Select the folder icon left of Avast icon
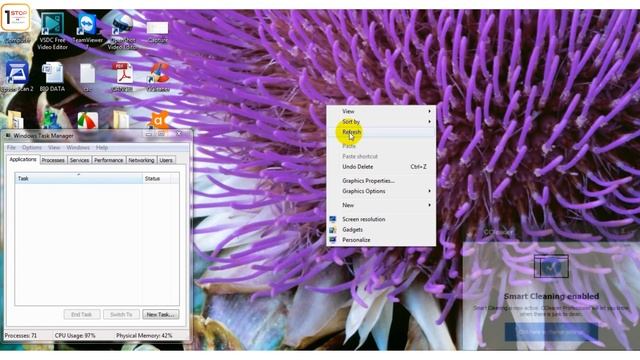 click(121, 120)
